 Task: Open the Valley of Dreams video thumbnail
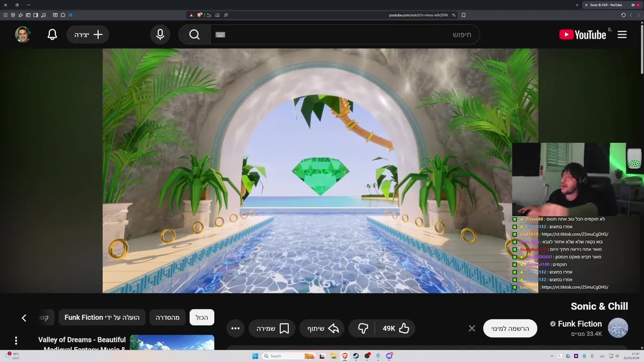(x=172, y=342)
